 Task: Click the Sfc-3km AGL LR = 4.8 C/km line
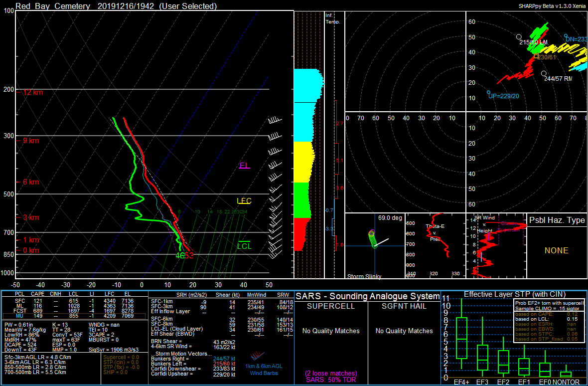click(x=38, y=357)
